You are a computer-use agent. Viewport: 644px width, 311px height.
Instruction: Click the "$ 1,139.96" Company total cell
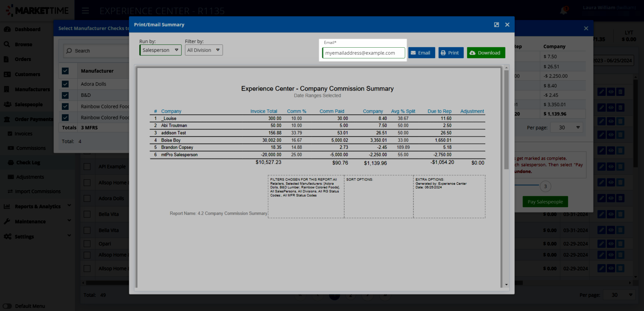pos(555,114)
